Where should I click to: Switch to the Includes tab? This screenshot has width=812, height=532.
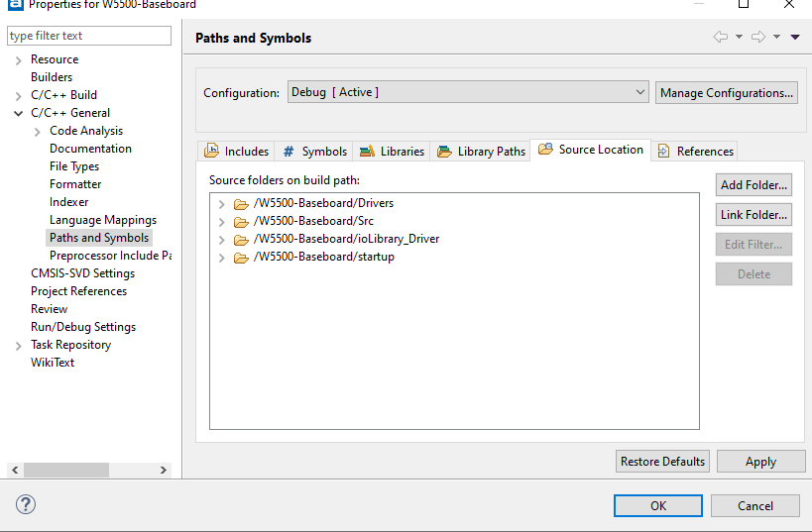[x=236, y=152]
